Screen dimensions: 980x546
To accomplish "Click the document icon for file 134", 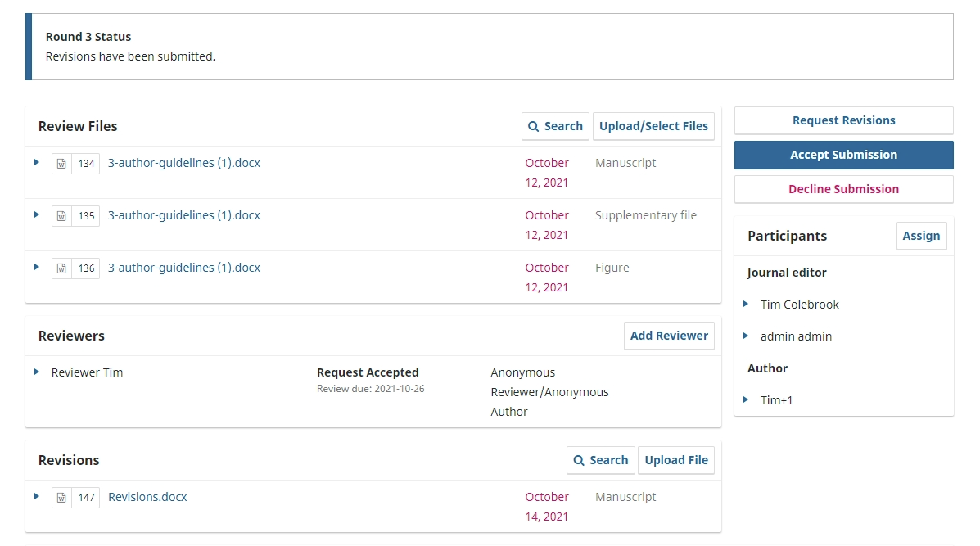I will (x=61, y=164).
